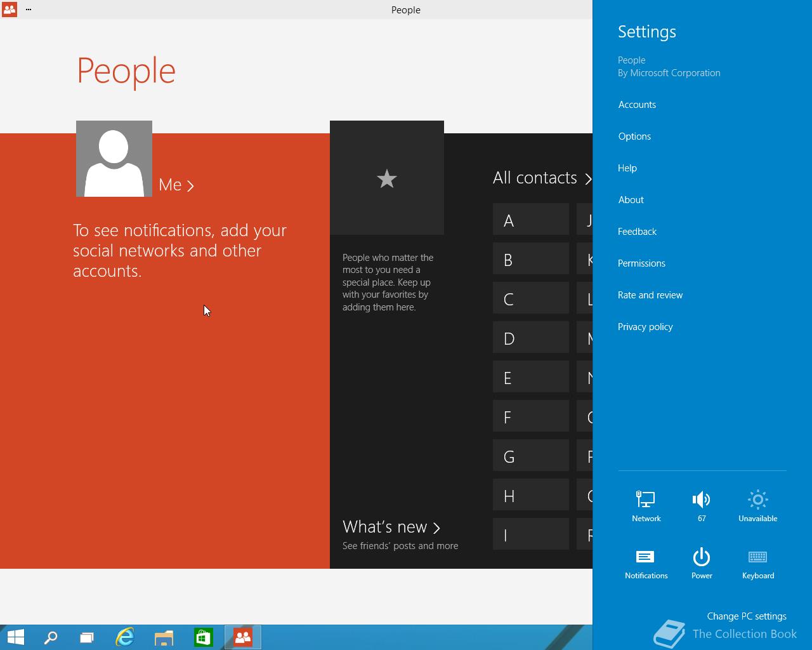Screen dimensions: 812x650
Task: Open File Explorer from taskbar
Action: tap(164, 637)
